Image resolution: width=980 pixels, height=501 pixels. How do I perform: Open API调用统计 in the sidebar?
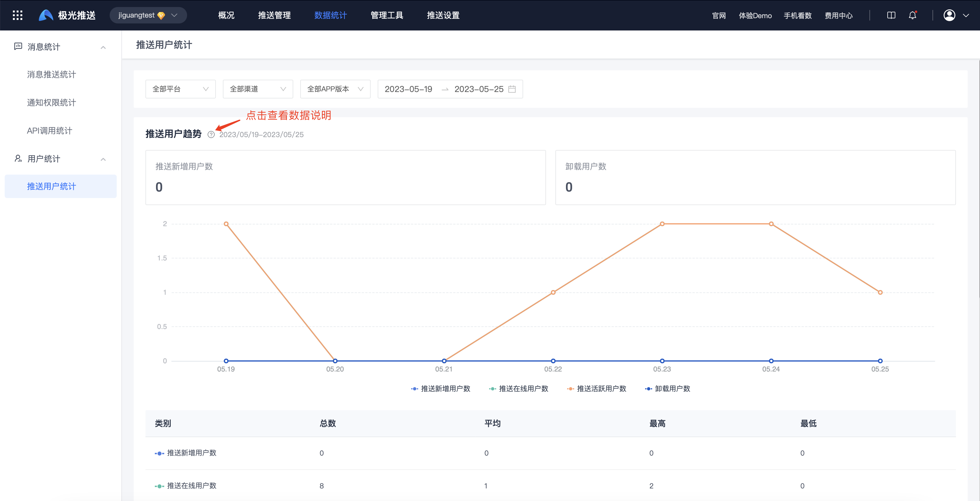point(50,131)
